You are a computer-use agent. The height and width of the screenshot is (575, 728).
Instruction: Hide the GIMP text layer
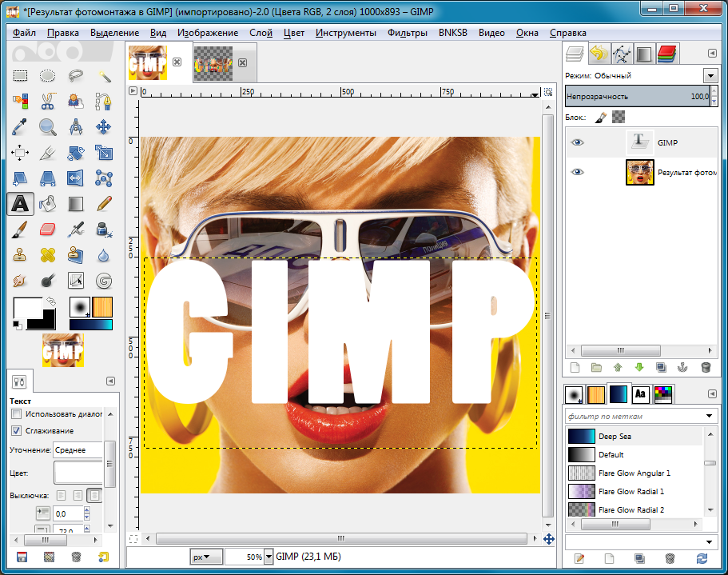pos(577,142)
